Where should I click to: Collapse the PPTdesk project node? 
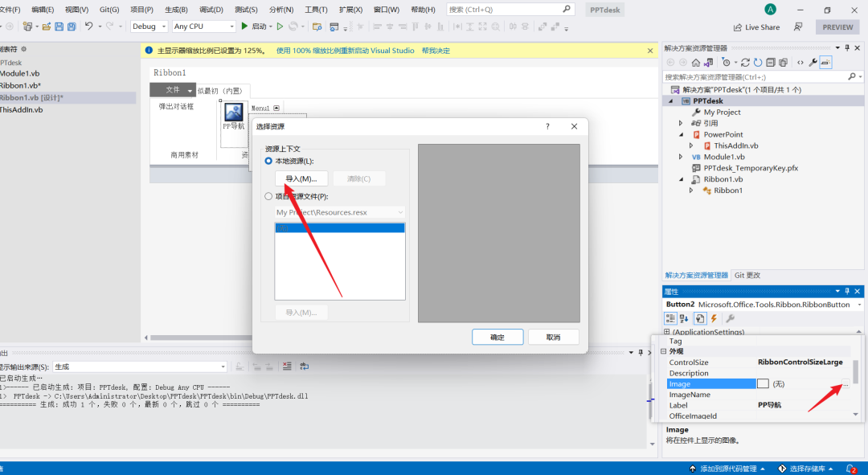(671, 101)
